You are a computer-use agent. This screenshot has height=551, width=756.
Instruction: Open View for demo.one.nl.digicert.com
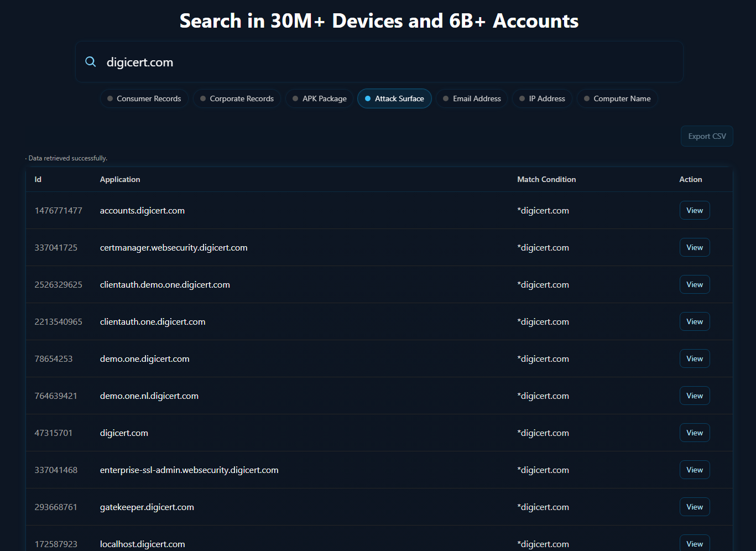(695, 396)
